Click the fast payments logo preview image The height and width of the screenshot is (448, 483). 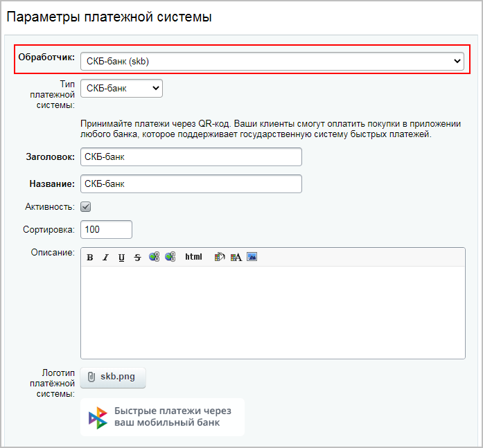click(162, 417)
